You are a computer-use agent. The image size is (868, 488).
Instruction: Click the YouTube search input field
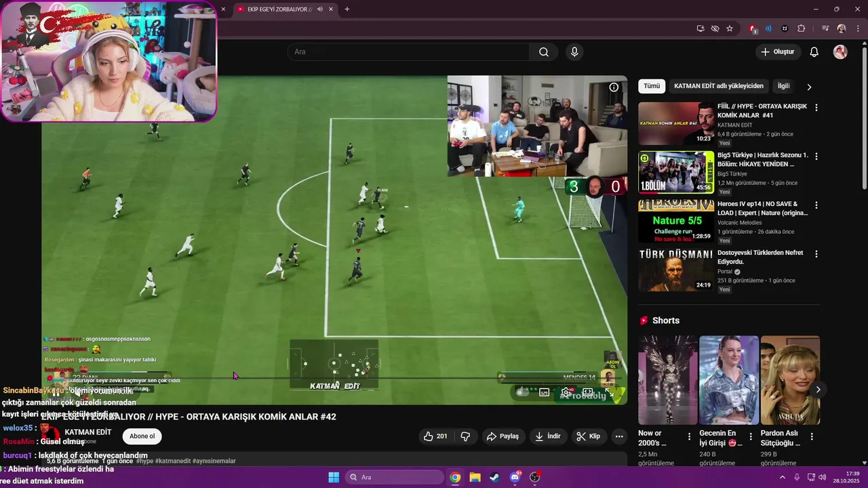click(409, 52)
